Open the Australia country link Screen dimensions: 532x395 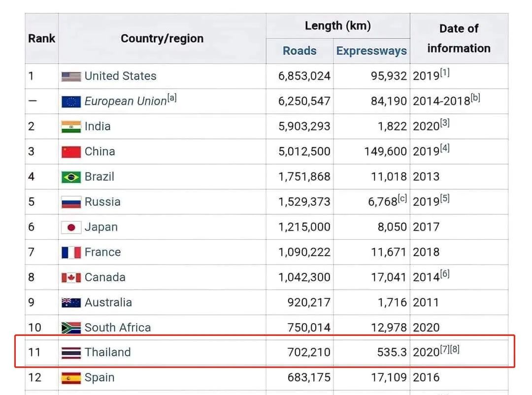(108, 302)
